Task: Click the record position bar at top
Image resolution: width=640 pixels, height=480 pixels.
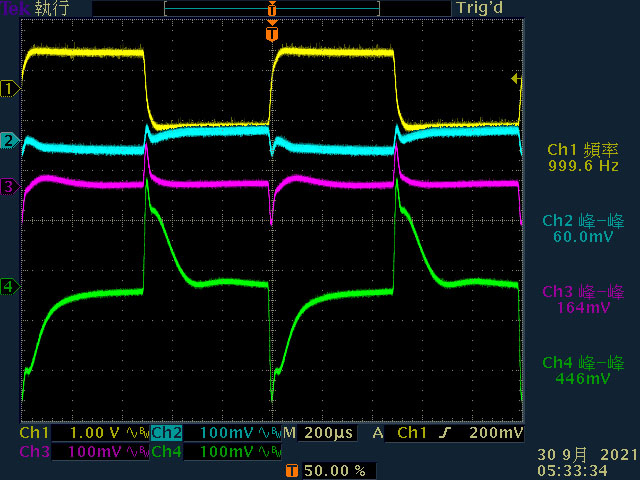Action: coord(272,9)
